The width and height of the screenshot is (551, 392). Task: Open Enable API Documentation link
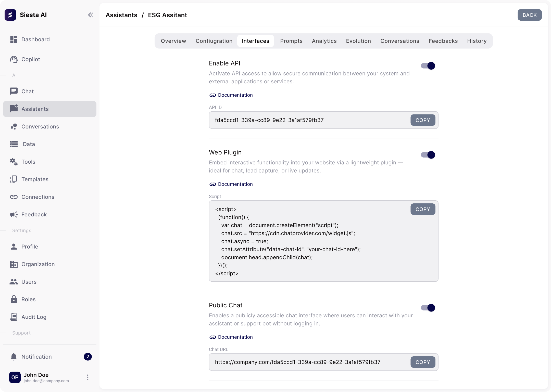(231, 95)
